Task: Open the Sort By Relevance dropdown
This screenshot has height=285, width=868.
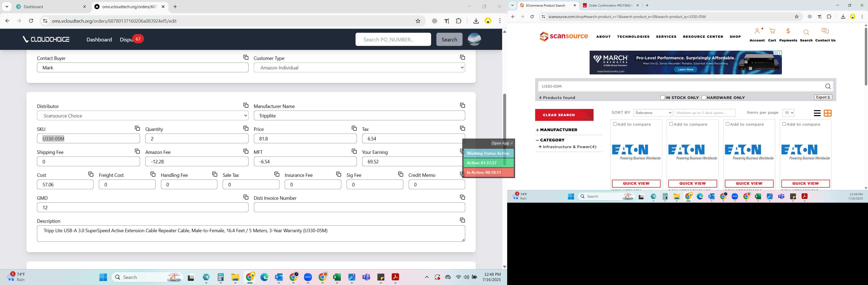Action: click(x=652, y=113)
